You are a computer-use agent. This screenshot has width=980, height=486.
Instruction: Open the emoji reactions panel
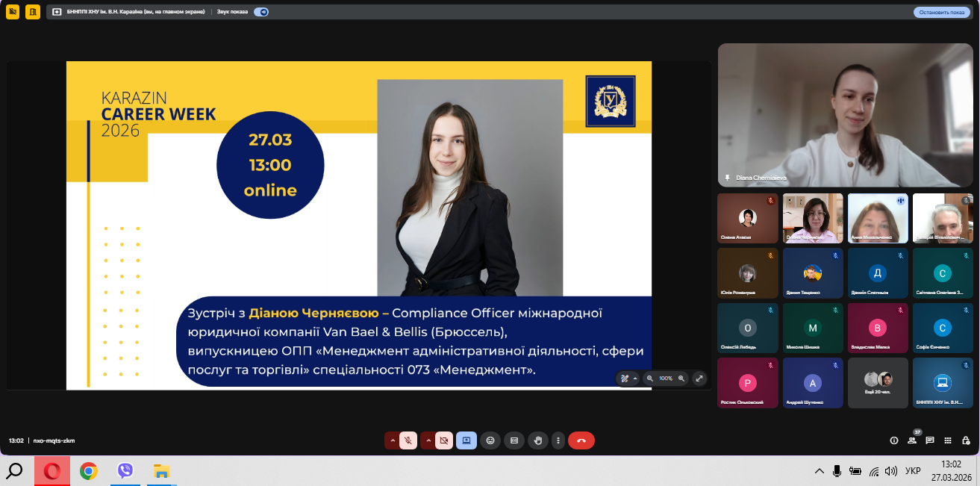[490, 440]
